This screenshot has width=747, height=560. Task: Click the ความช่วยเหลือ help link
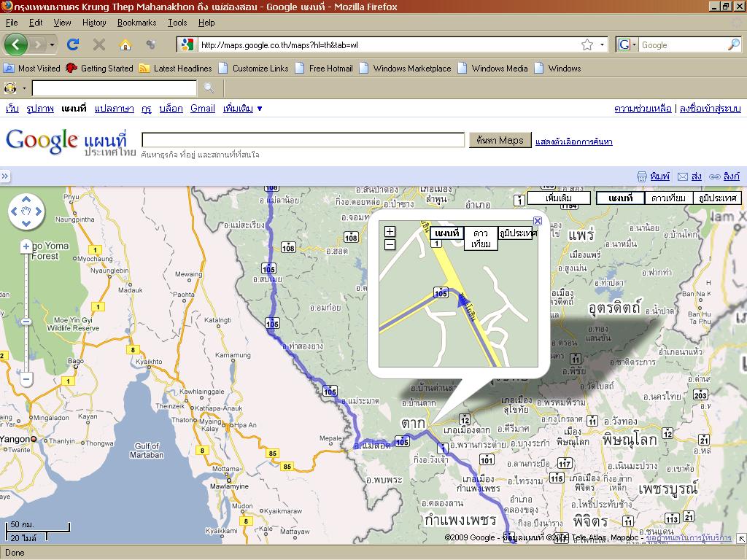pos(643,108)
